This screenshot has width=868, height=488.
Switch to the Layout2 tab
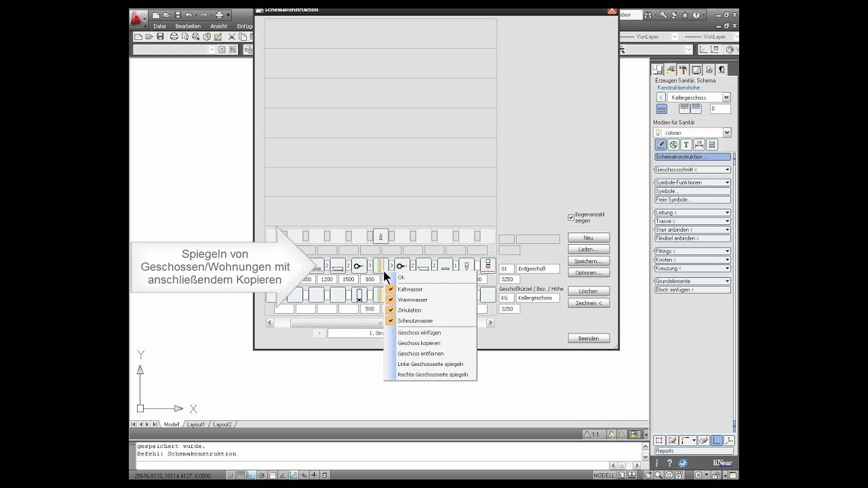pyautogui.click(x=222, y=424)
